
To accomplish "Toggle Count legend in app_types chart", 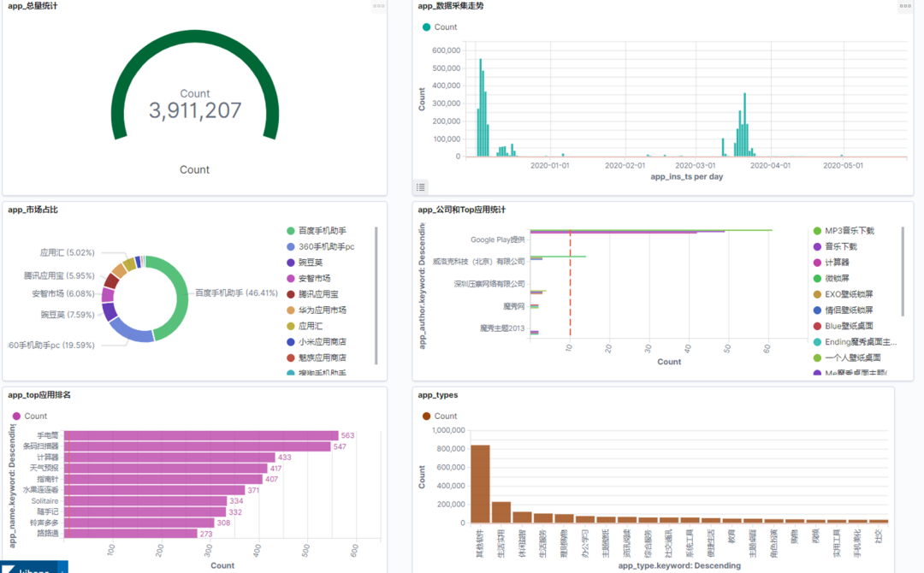I will (x=440, y=416).
